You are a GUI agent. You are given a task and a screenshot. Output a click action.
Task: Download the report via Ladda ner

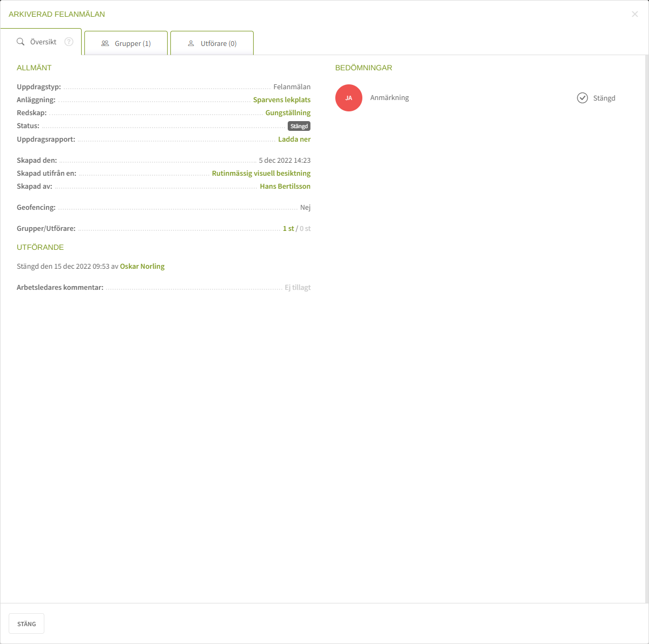click(x=294, y=140)
